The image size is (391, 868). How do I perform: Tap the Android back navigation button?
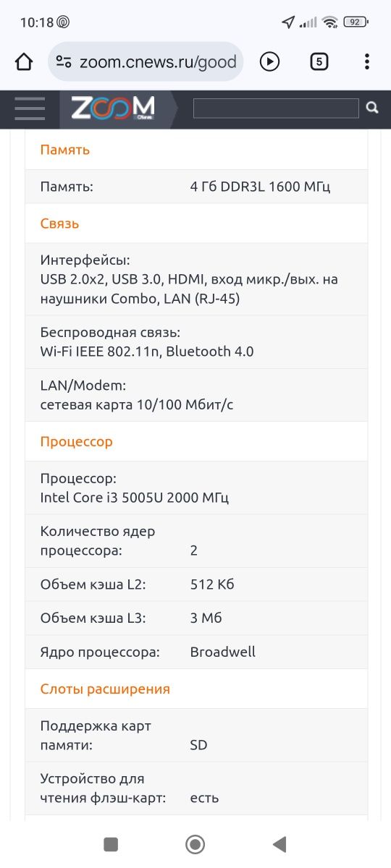(x=279, y=844)
